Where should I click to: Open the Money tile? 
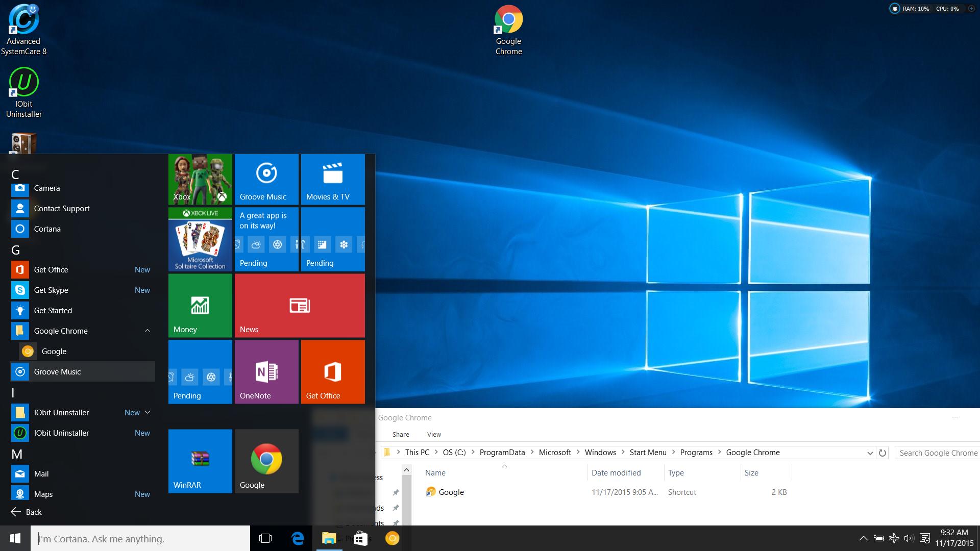[200, 305]
